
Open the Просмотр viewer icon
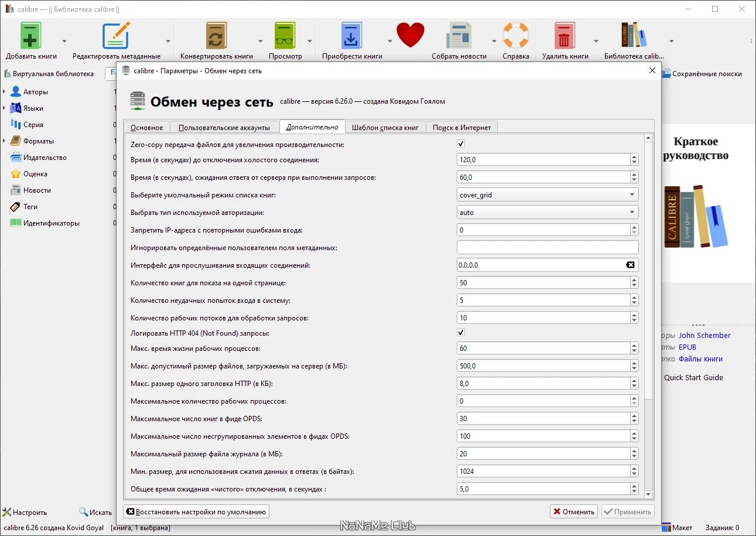point(285,36)
